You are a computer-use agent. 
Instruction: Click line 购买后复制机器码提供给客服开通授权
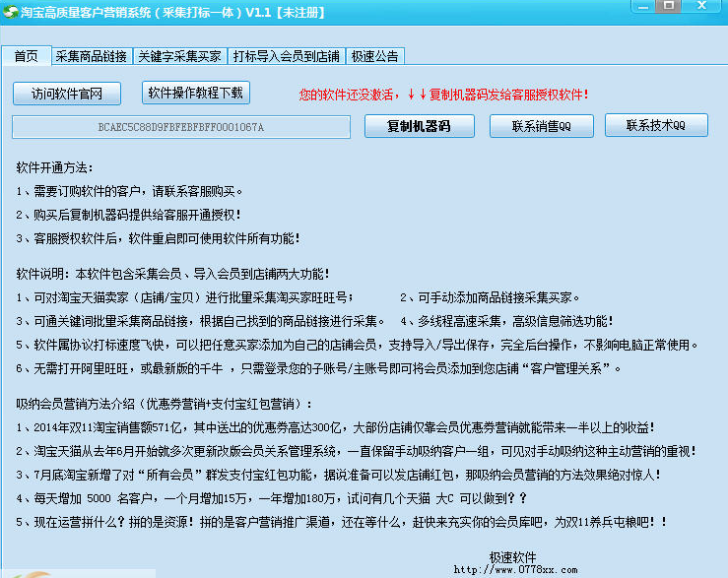[129, 215]
